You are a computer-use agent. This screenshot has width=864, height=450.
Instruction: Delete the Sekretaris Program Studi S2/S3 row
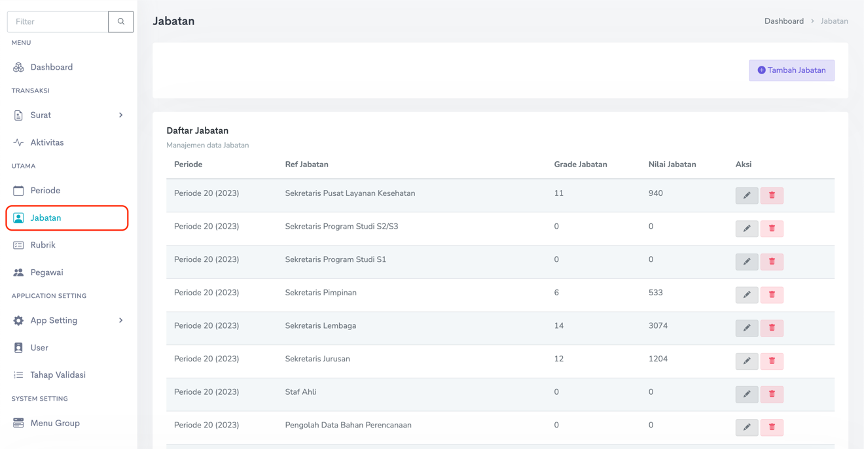pos(771,228)
